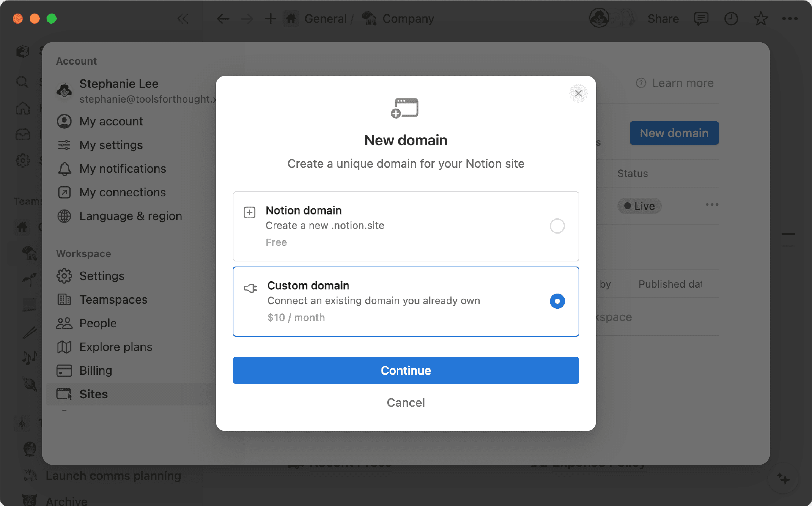
Task: Select the free Notion domain option
Action: 557,226
